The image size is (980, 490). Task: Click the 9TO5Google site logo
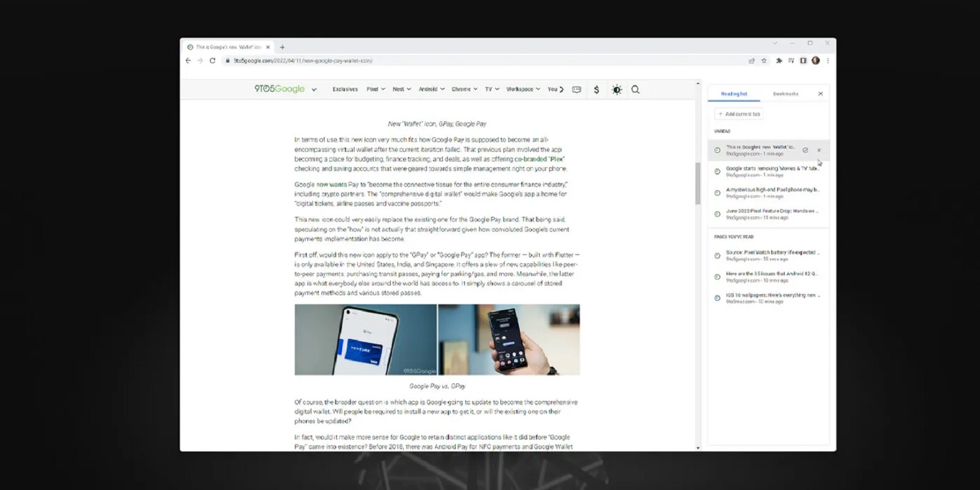tap(279, 89)
